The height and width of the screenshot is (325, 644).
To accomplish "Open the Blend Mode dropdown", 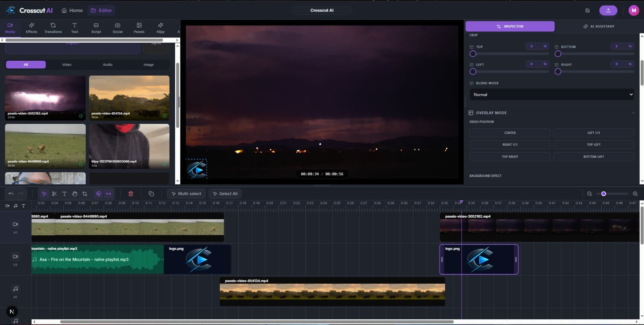I will pos(552,95).
